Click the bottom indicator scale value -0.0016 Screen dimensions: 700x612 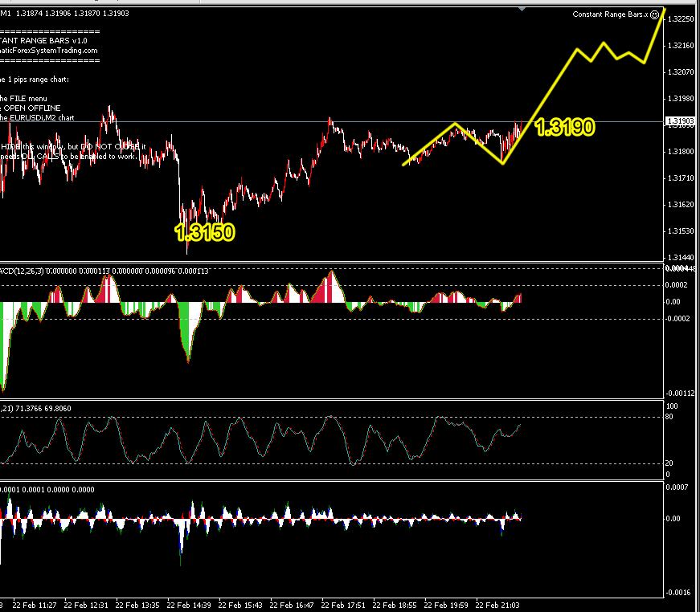[677, 593]
